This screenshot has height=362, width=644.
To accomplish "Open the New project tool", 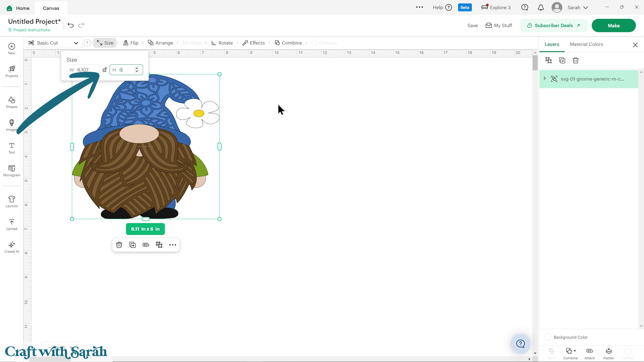I will coord(12,49).
